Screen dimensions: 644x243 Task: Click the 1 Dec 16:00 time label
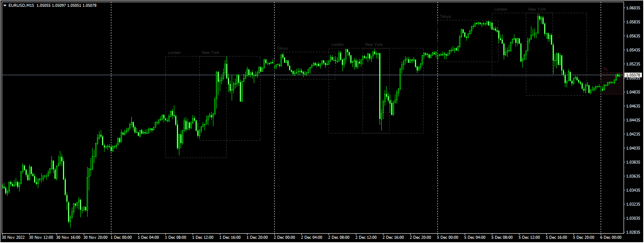click(x=230, y=237)
